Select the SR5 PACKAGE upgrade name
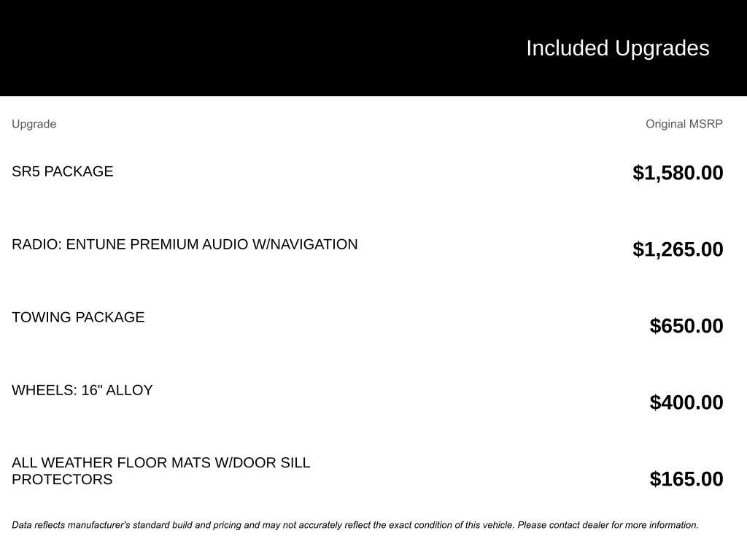 62,171
